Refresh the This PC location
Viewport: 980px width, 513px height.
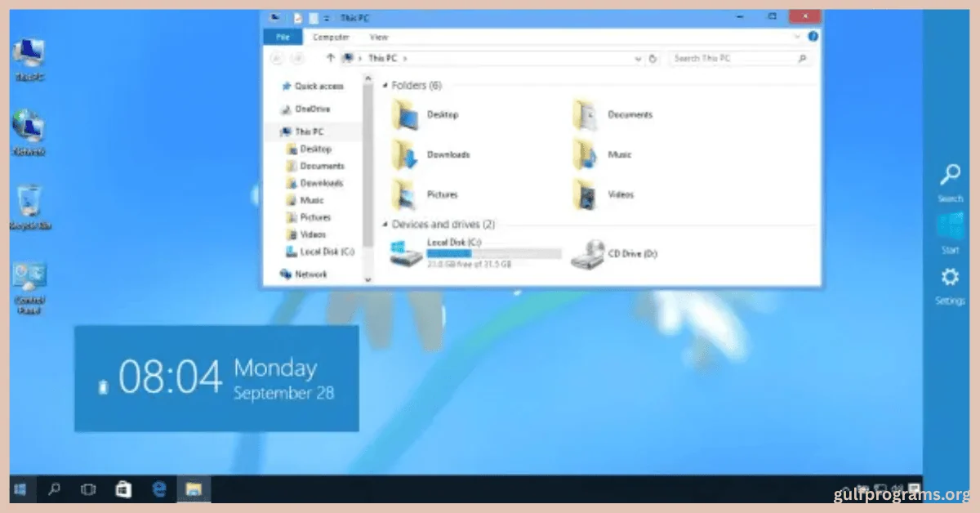pyautogui.click(x=653, y=59)
